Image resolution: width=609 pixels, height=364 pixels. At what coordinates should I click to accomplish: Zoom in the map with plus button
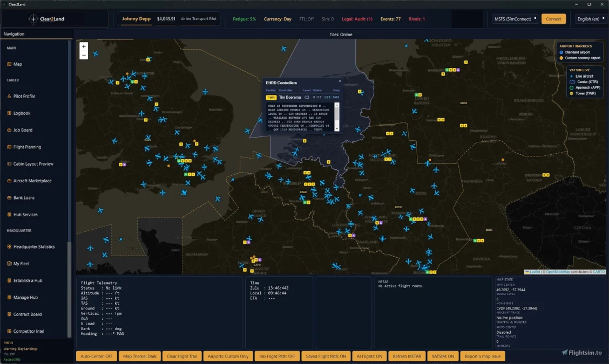pyautogui.click(x=84, y=46)
